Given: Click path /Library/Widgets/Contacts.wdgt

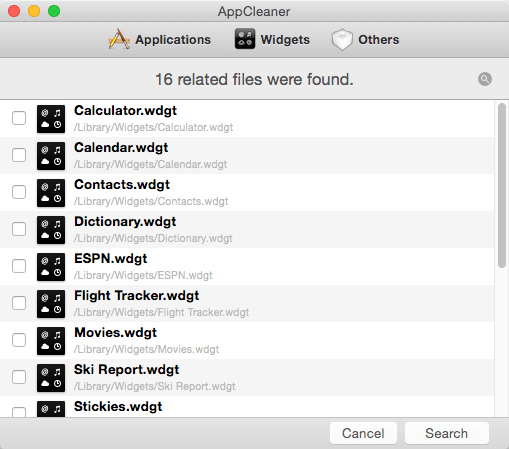Looking at the screenshot, I should [151, 201].
